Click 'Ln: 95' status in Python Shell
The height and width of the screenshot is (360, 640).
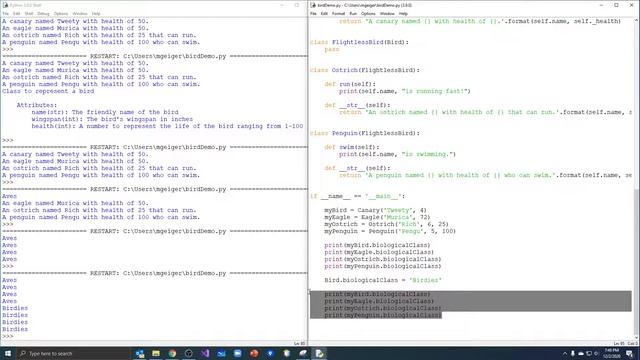[x=299, y=343]
